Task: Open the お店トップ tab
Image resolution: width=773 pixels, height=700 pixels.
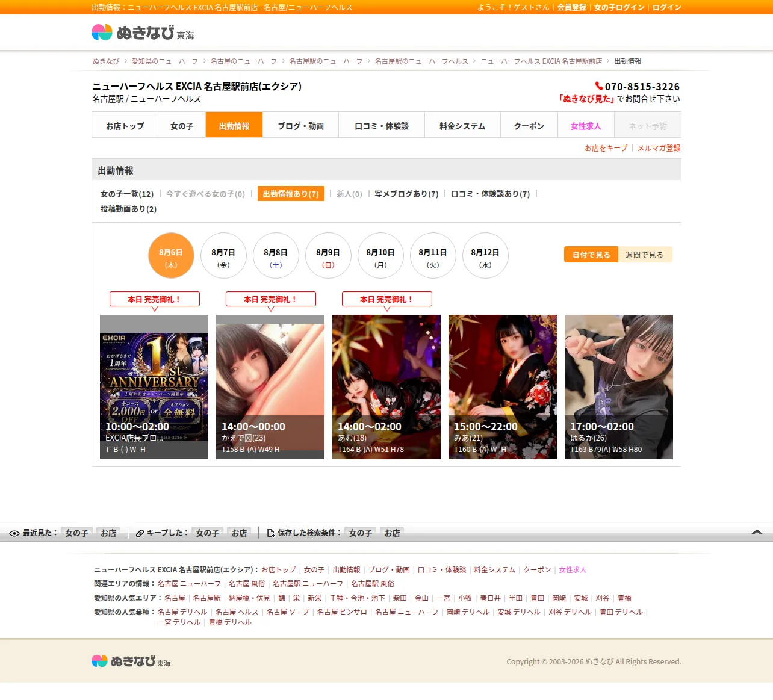Action: pyautogui.click(x=125, y=125)
